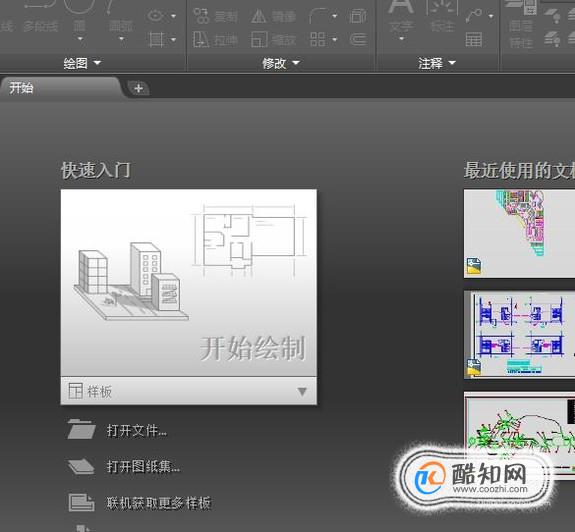575x532 pixels.
Task: Click the 打开文件... link
Action: pyautogui.click(x=136, y=430)
